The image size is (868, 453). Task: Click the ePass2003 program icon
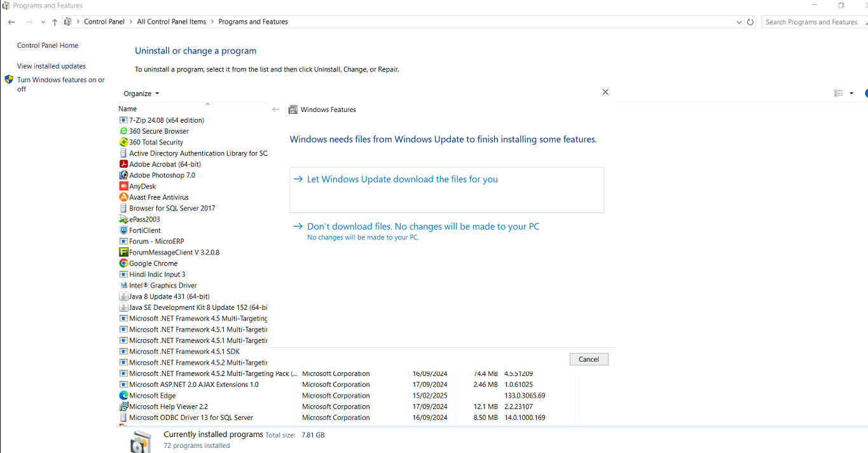[123, 220]
